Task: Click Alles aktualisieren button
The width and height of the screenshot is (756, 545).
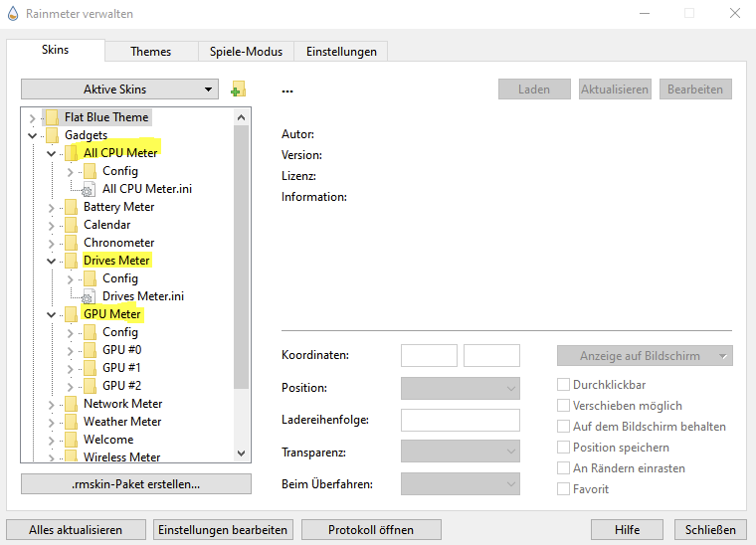Action: pyautogui.click(x=76, y=529)
